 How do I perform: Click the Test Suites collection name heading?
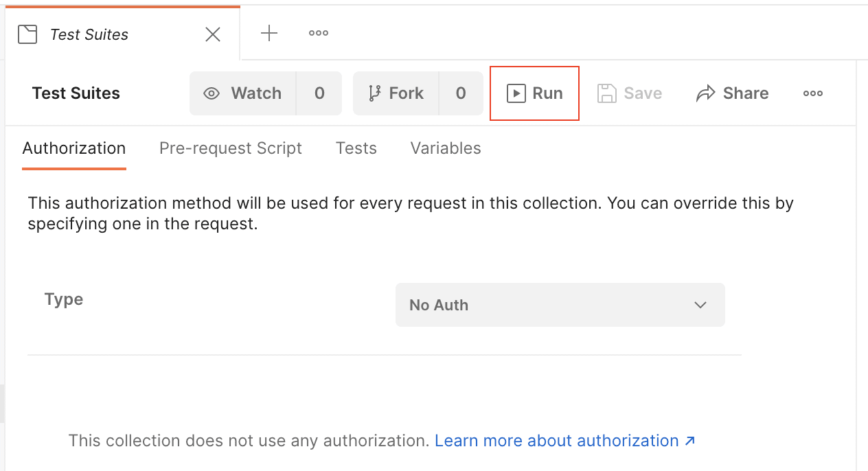76,93
